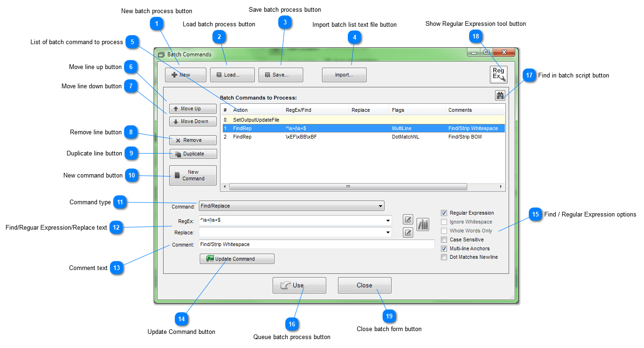Image resolution: width=644 pixels, height=348 pixels.
Task: Click the Find in batch script binoculars icon
Action: pos(500,95)
